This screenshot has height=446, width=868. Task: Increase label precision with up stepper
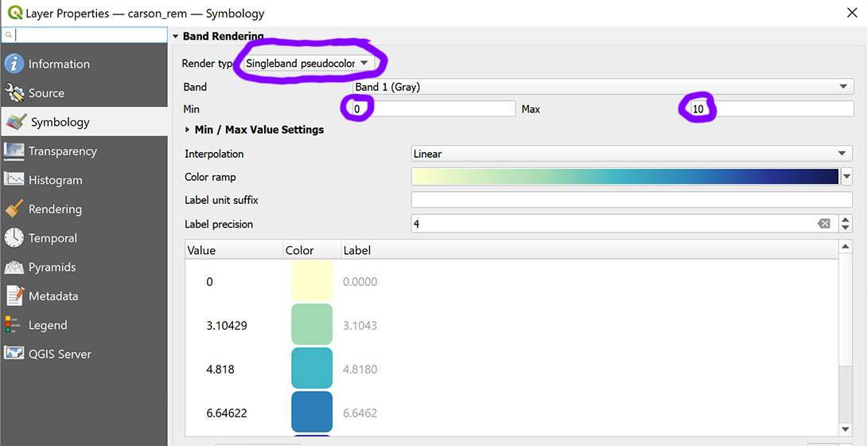[x=845, y=220]
